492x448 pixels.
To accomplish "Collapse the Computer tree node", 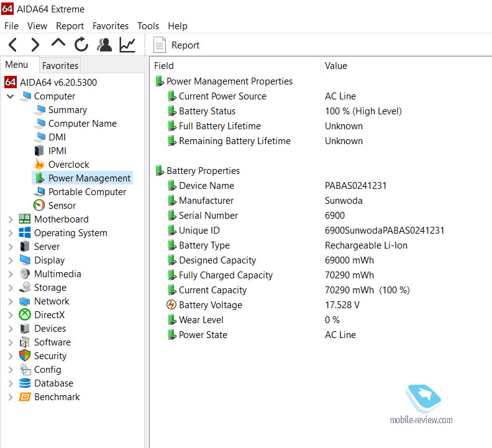I will tap(11, 96).
